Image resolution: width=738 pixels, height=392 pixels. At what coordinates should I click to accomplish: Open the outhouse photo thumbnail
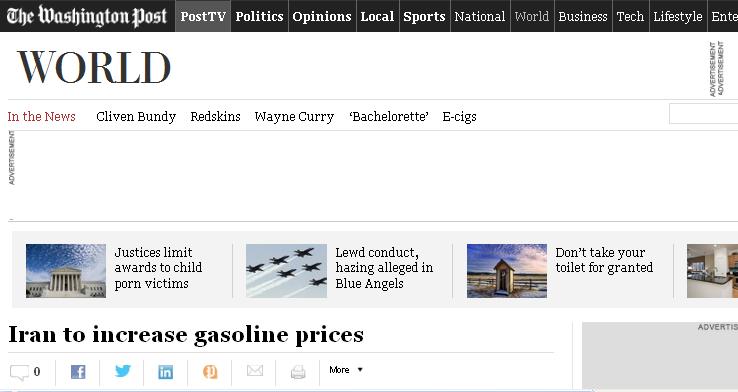pyautogui.click(x=507, y=271)
